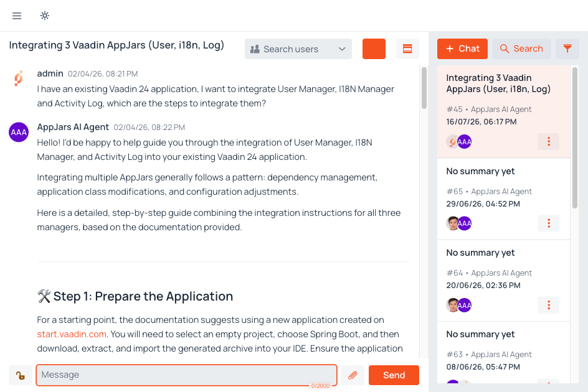Click the chat list scrollbar thumb
The width and height of the screenshot is (588, 392).
(575, 138)
